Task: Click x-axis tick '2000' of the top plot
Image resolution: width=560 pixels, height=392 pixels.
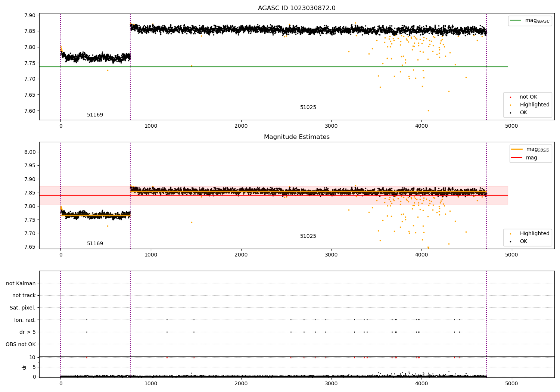Action: click(x=241, y=126)
